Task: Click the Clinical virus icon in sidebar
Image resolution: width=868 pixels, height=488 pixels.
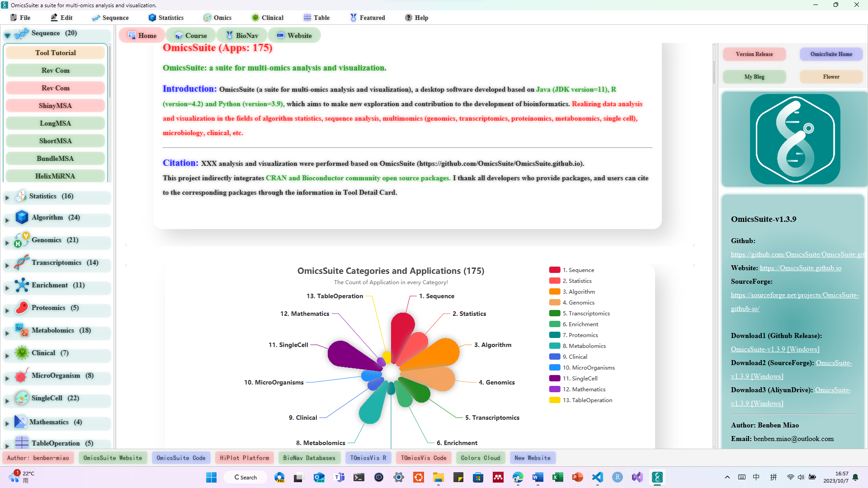Action: [x=21, y=354]
